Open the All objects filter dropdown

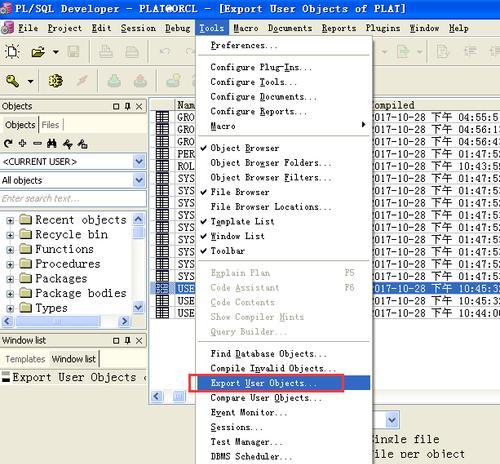[x=139, y=180]
